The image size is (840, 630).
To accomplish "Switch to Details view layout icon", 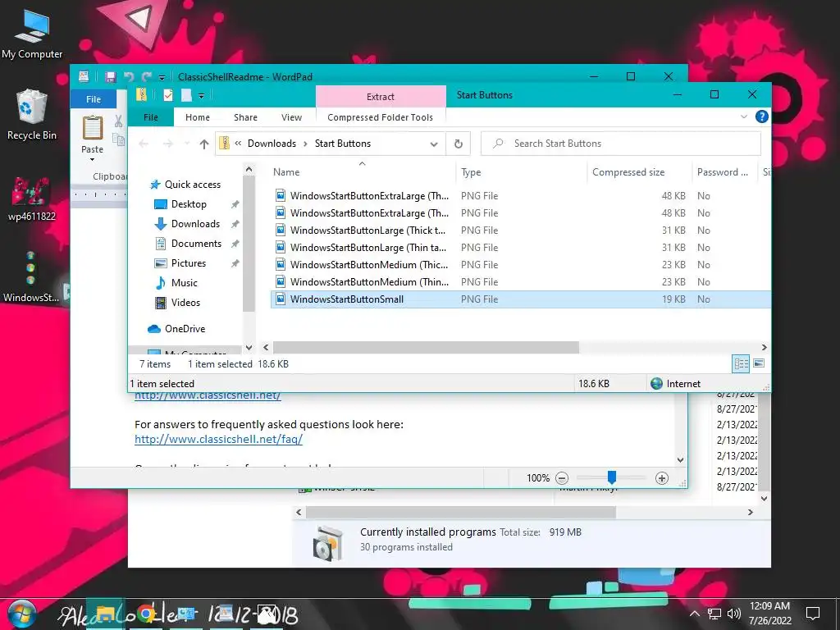I will 741,363.
